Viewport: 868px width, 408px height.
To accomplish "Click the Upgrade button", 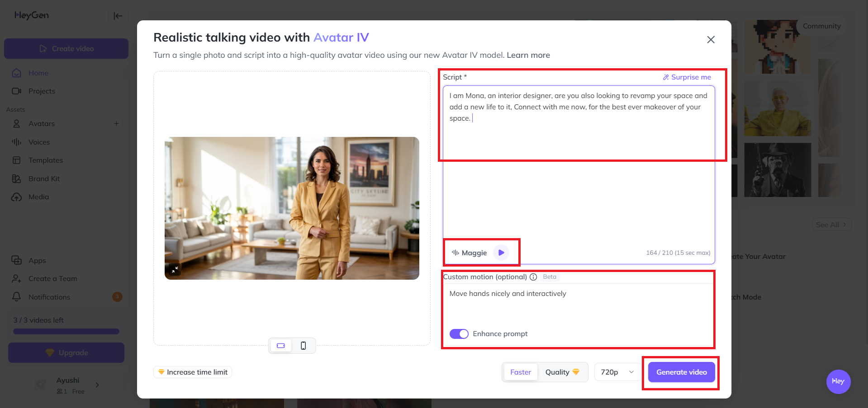I will [x=66, y=352].
